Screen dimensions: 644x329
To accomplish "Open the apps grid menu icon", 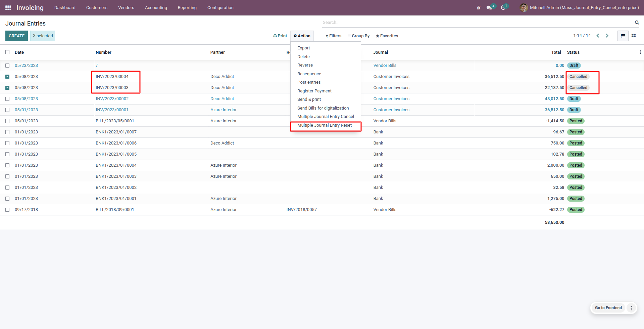I will pos(8,7).
